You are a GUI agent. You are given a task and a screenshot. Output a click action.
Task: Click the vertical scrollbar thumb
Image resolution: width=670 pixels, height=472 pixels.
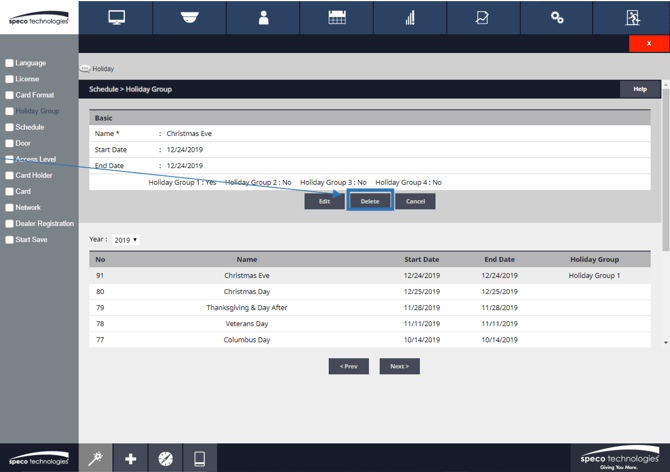[665, 169]
